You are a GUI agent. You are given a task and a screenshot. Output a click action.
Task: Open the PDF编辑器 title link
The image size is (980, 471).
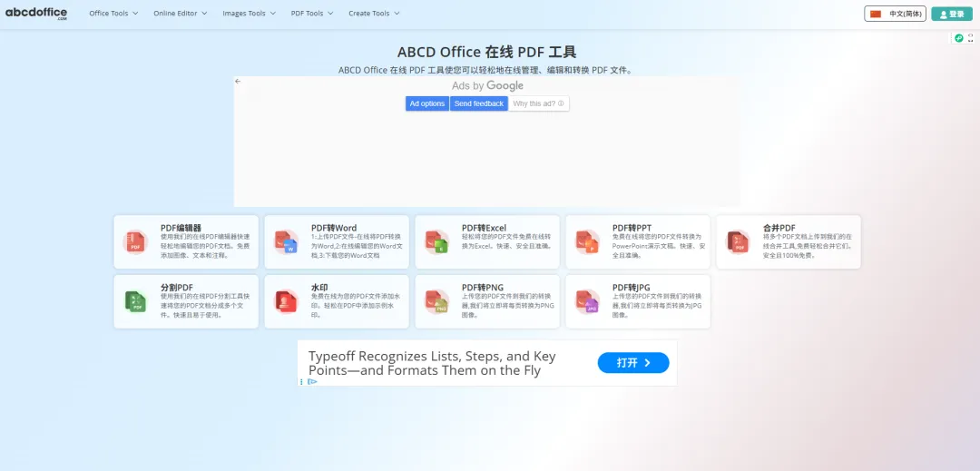[x=181, y=228]
